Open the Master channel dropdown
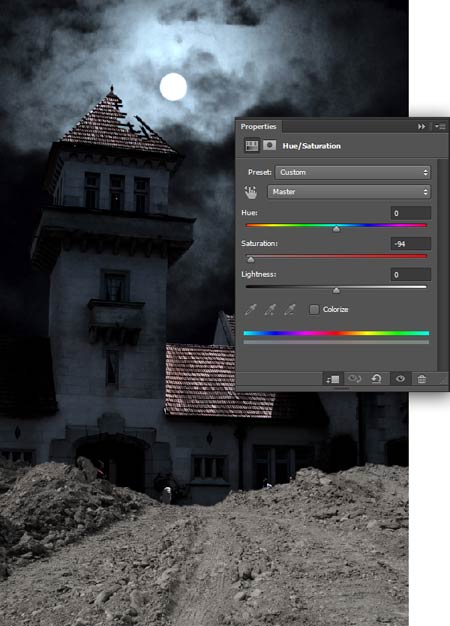Image resolution: width=450 pixels, height=626 pixels. (349, 192)
